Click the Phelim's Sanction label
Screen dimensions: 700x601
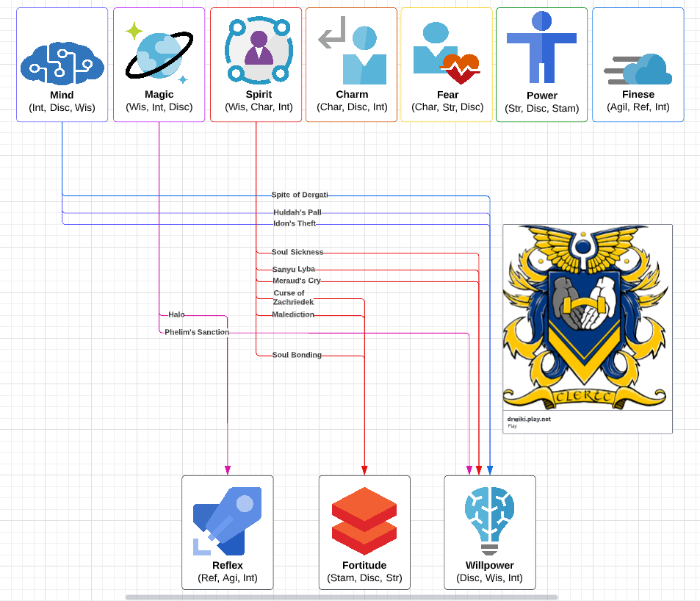point(196,332)
